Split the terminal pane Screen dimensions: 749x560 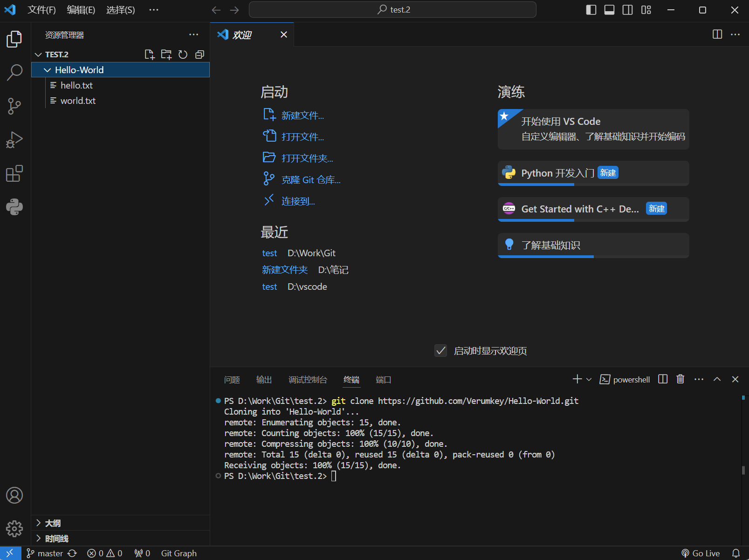(663, 379)
